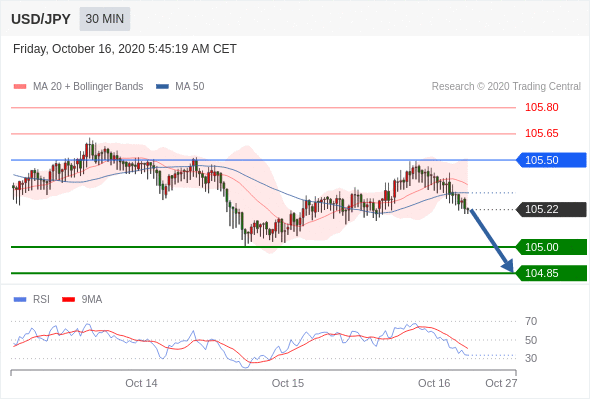Click the blue downward forecast arrow
The width and height of the screenshot is (590, 400).
coord(491,240)
